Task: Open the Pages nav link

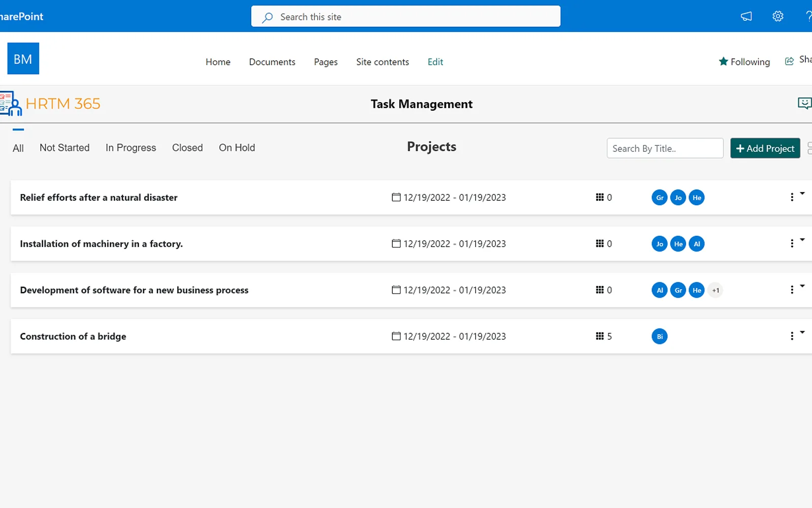Action: (x=326, y=62)
